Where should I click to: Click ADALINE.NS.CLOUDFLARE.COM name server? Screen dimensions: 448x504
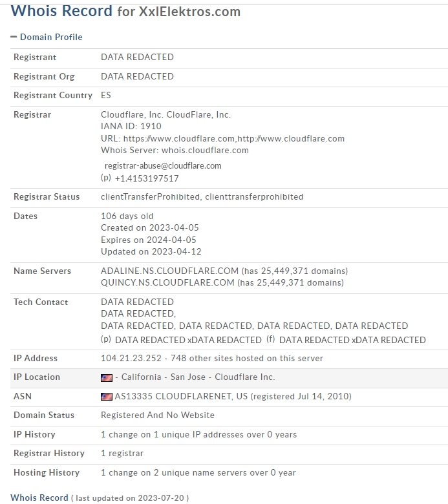pyautogui.click(x=169, y=271)
